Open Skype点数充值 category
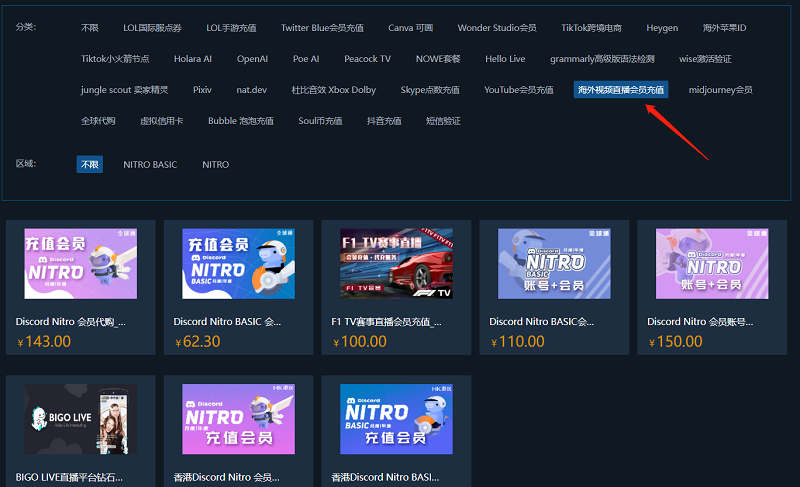The image size is (800, 487). (x=430, y=90)
